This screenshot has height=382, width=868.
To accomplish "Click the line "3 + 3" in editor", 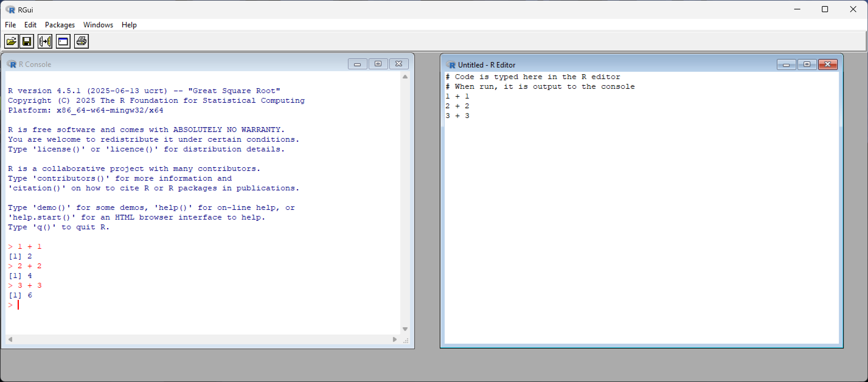I will [x=457, y=116].
